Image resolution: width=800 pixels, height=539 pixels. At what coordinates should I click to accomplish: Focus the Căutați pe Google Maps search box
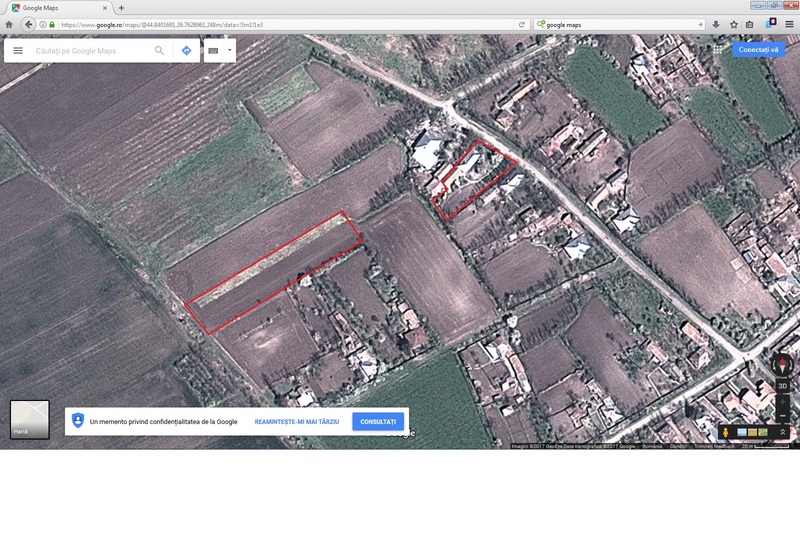click(x=90, y=50)
